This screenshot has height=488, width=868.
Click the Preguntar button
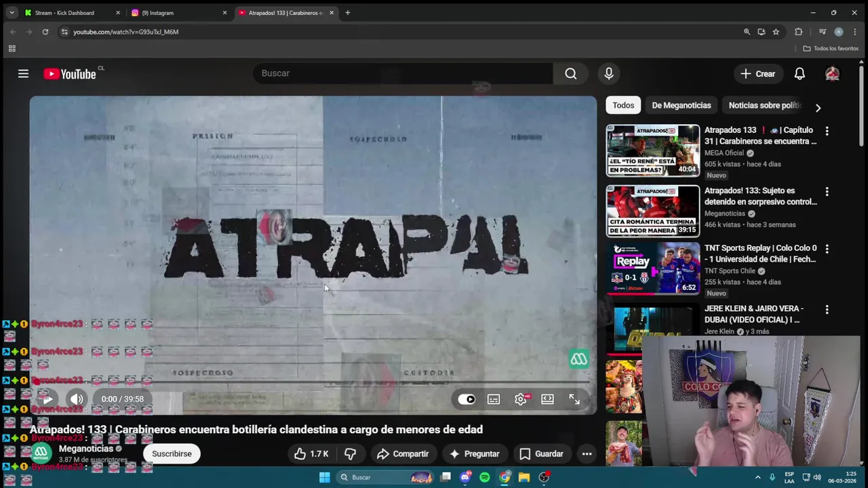[474, 453]
